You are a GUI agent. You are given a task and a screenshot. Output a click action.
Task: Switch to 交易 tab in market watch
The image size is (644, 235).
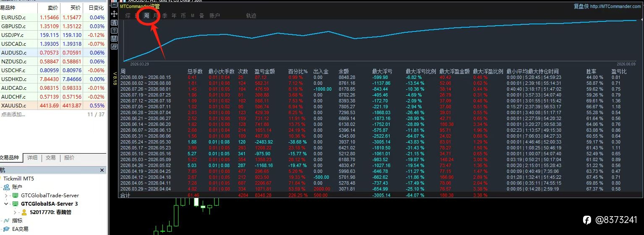coord(50,158)
